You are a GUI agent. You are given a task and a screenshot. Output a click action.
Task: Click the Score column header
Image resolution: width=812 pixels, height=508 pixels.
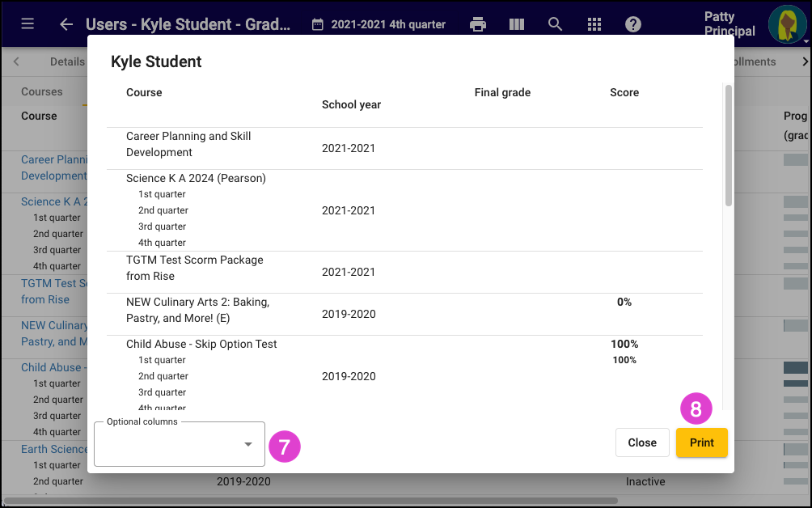point(624,92)
